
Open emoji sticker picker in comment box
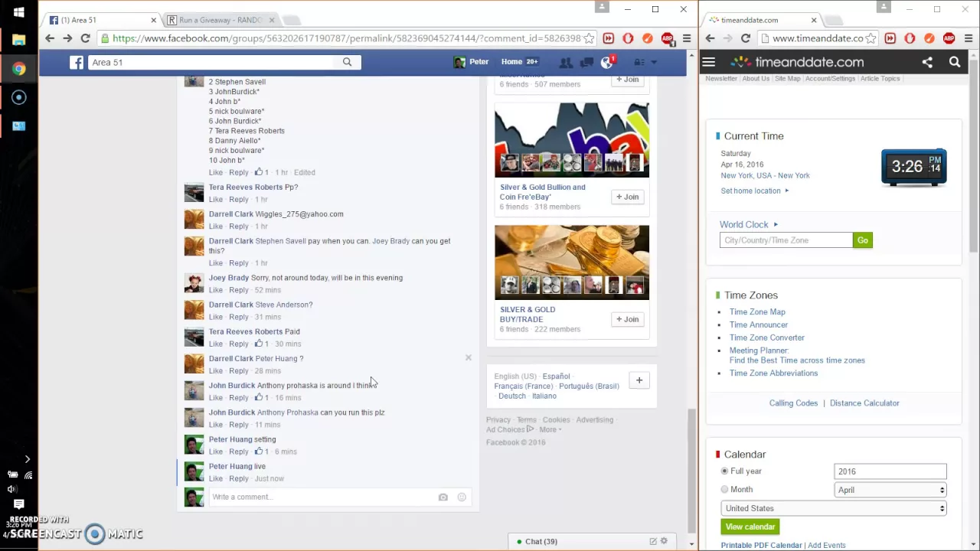coord(462,497)
